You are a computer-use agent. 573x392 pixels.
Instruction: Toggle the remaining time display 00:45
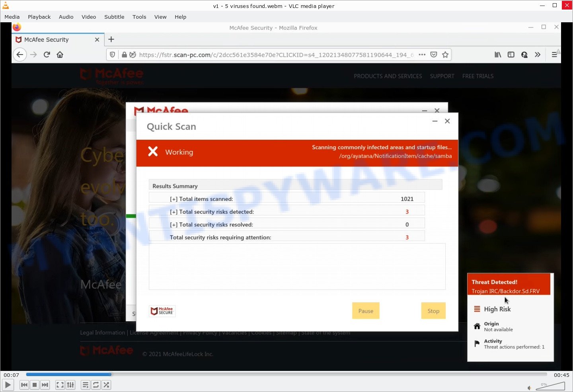coord(561,375)
